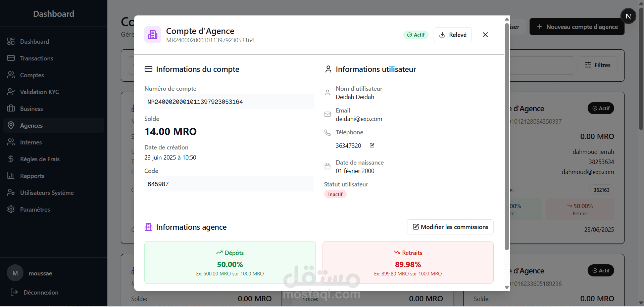Click the Dashboard grid icon
This screenshot has width=644, height=307.
tap(11, 41)
